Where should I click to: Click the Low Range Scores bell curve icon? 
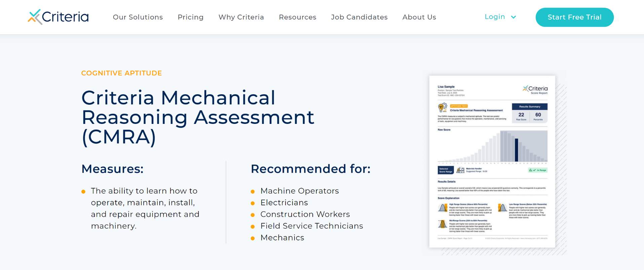pyautogui.click(x=502, y=208)
